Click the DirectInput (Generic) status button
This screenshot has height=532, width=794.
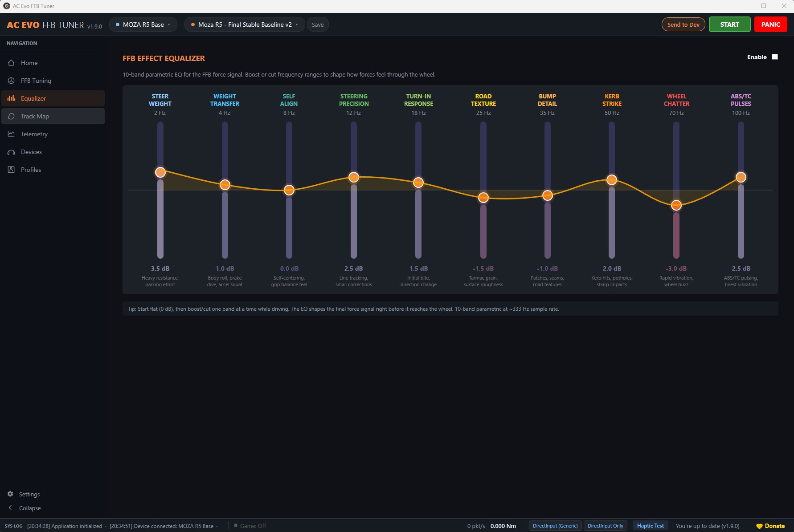click(555, 526)
